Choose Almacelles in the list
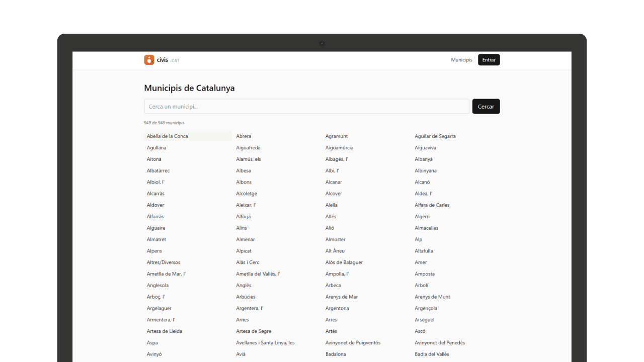 pyautogui.click(x=427, y=228)
